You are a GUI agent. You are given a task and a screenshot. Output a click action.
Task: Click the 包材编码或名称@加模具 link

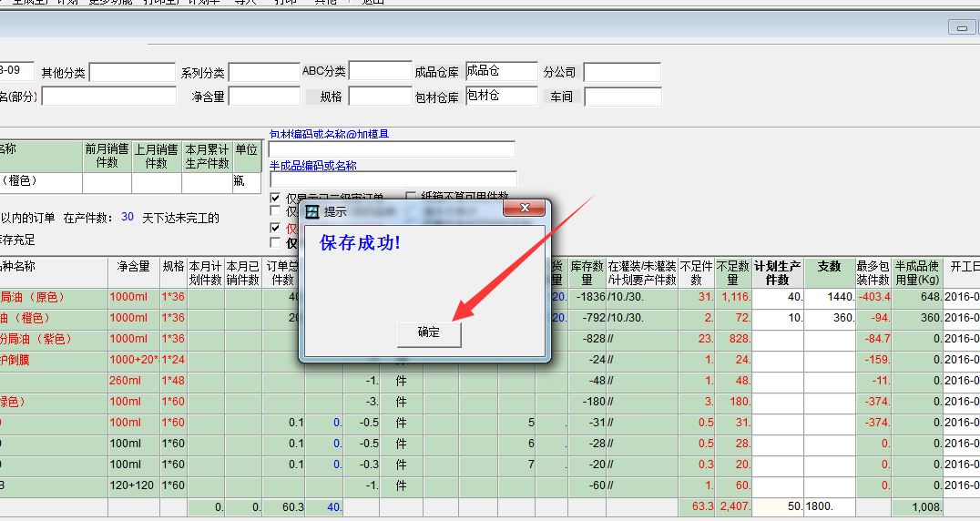(x=329, y=134)
